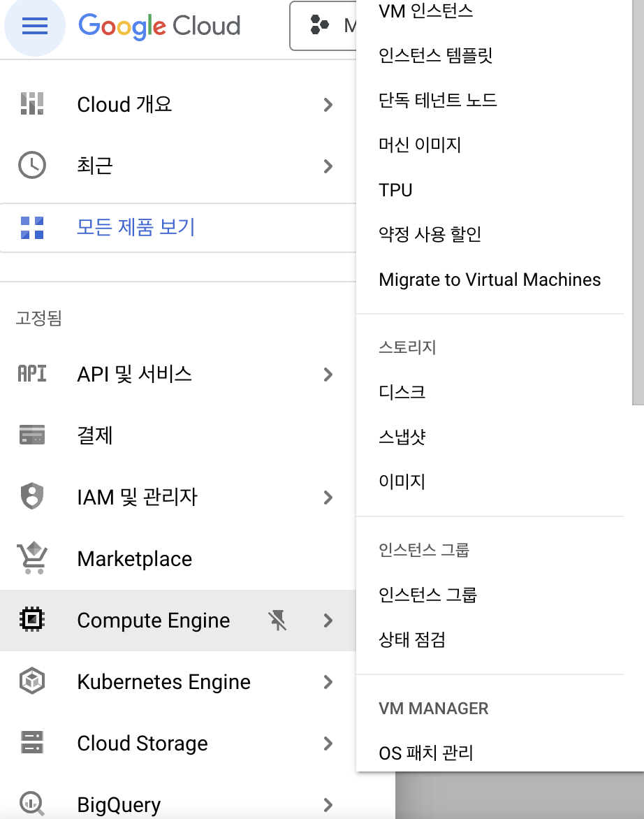Expand the IAM 및 관리자 chevron
Screen dimensions: 644x819
[x=328, y=498]
